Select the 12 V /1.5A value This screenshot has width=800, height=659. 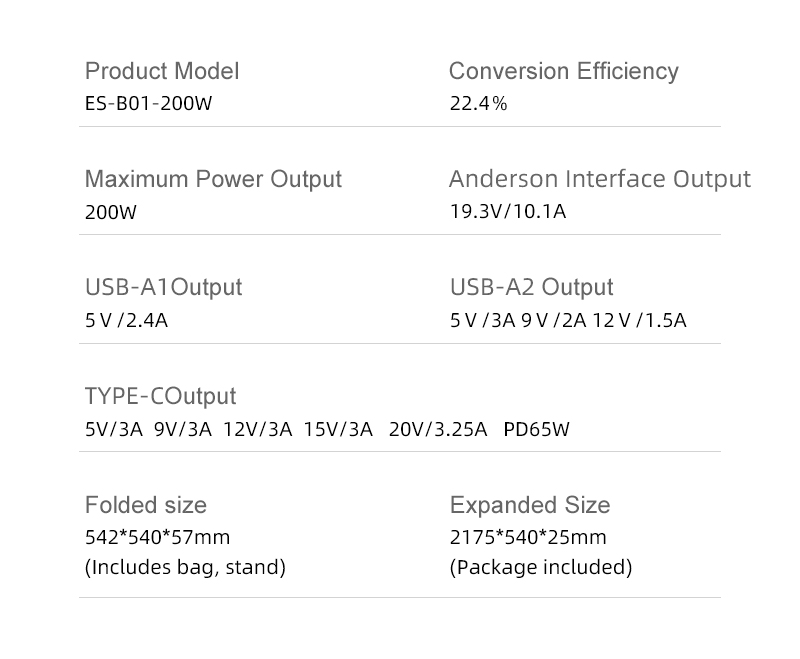point(639,321)
